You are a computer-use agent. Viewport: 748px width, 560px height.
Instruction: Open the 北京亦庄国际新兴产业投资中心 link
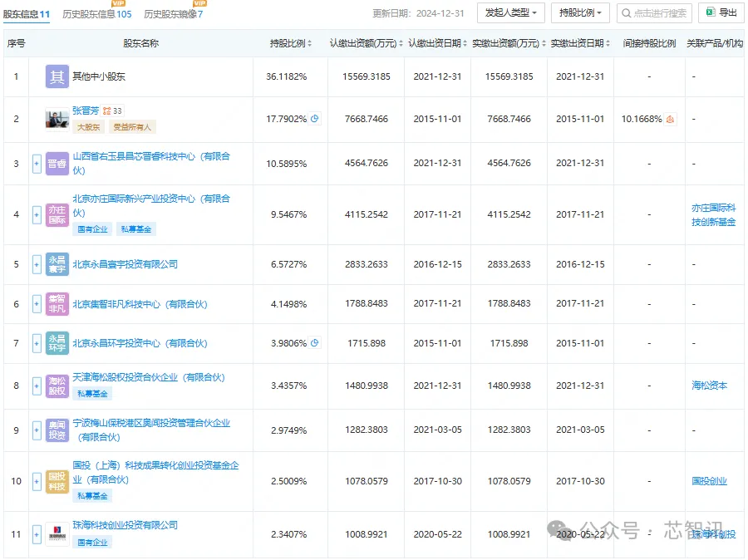point(151,205)
